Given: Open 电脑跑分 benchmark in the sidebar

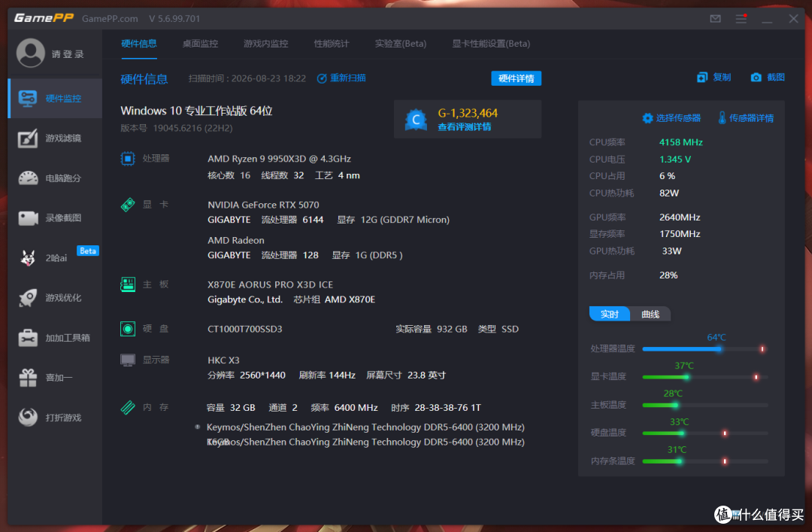Looking at the screenshot, I should 55,178.
